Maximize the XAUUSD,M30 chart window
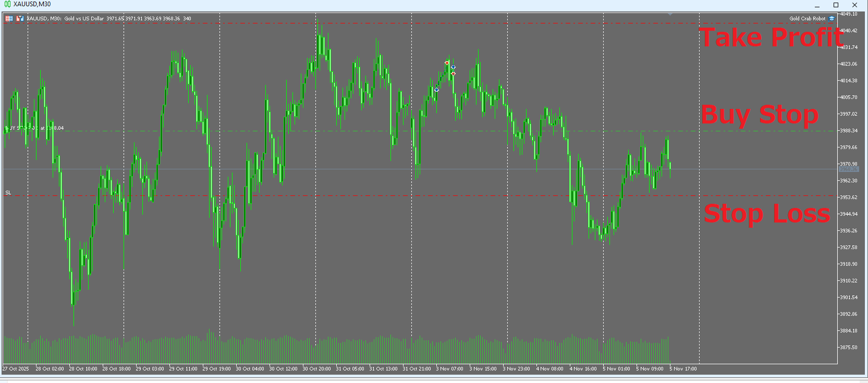This screenshot has width=868, height=383. click(836, 5)
